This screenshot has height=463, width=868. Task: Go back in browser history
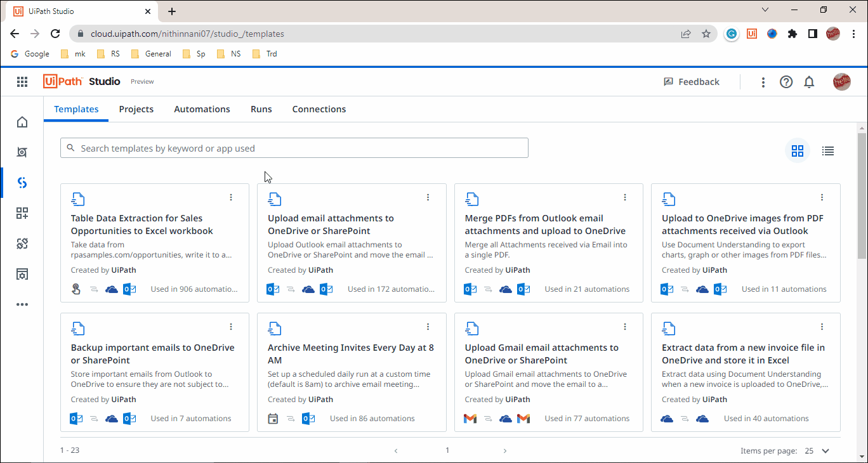pyautogui.click(x=15, y=34)
